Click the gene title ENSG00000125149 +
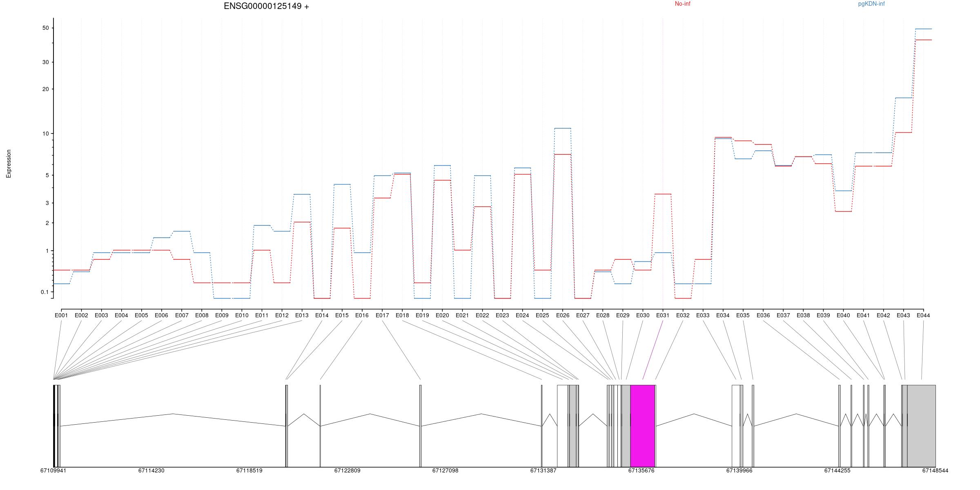Viewport: 980px width, 490px height. [266, 6]
